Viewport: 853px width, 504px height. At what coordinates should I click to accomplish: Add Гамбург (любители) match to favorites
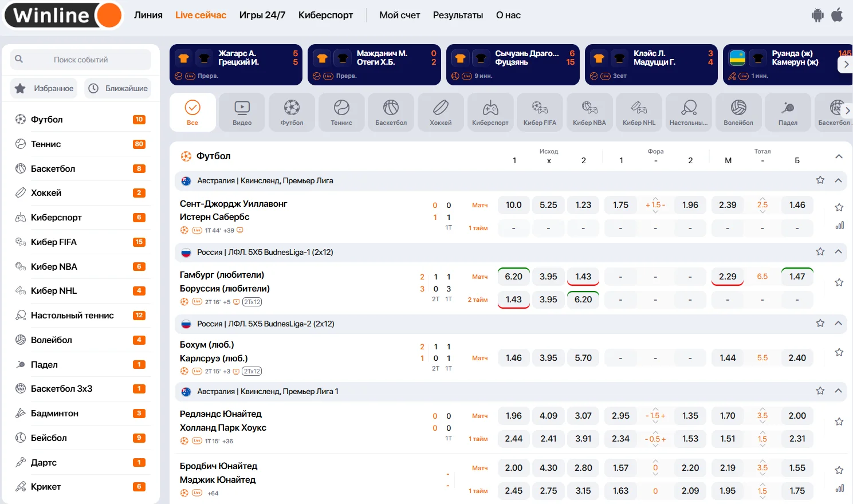[x=839, y=282]
